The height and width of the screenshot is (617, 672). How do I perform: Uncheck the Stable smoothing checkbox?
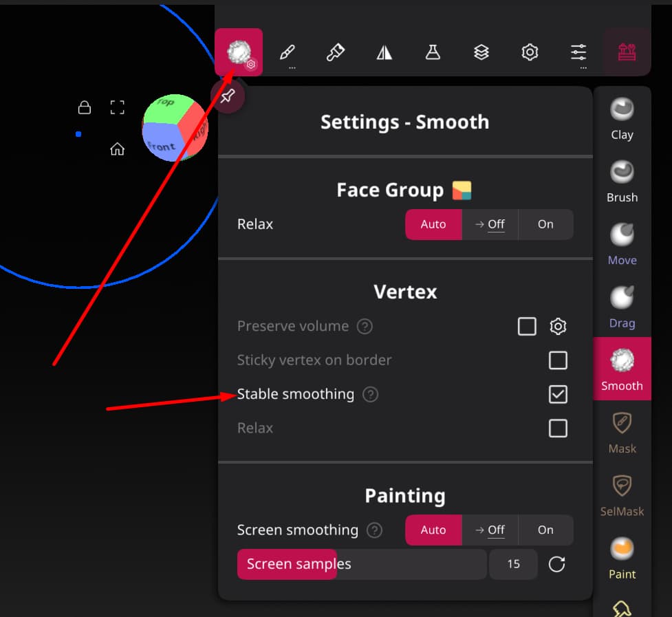[x=558, y=394]
